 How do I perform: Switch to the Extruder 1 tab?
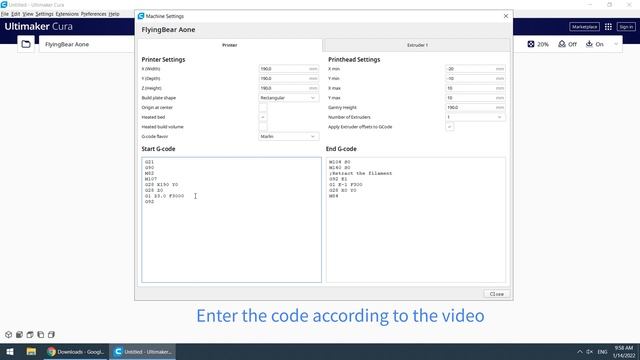417,45
